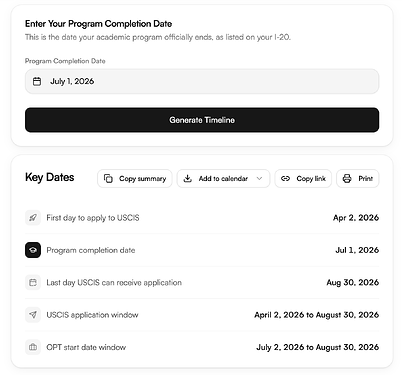
Task: Generate the timeline with the black button
Action: tap(202, 120)
